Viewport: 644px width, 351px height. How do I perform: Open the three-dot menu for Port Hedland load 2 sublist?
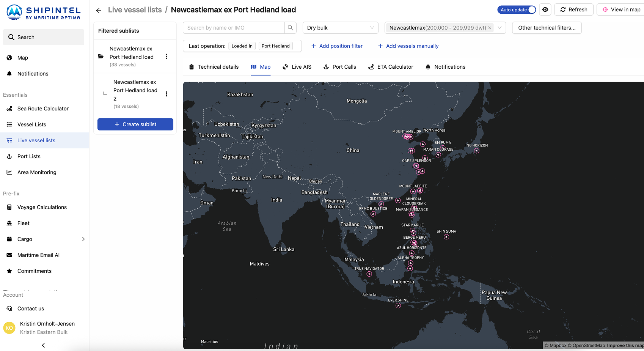166,94
